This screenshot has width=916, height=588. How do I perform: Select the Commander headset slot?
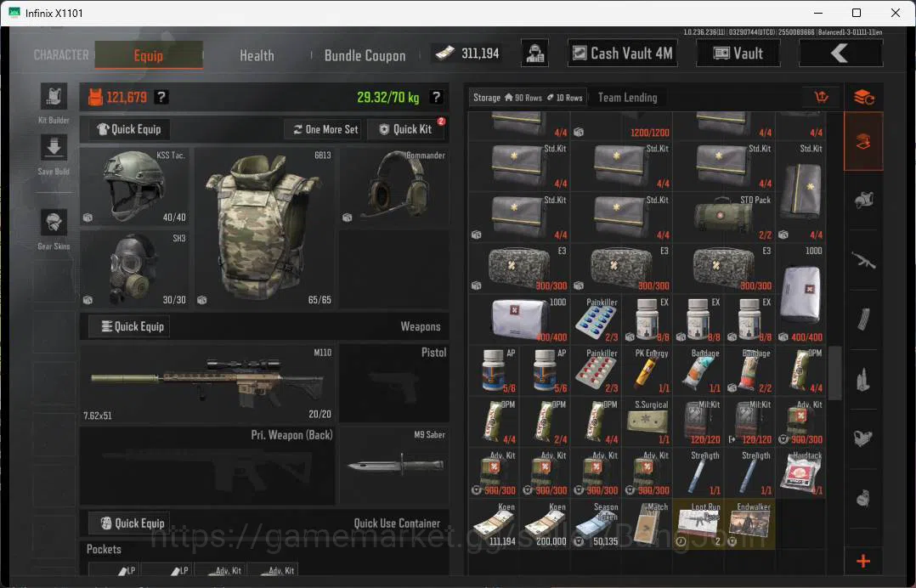click(394, 186)
